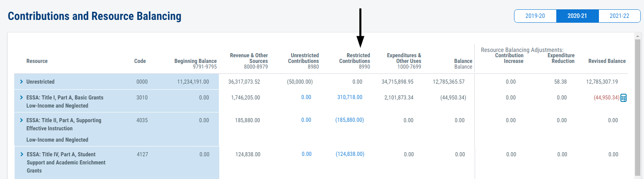Click revenue value 185,880.00
This screenshot has width=644, height=179.
248,120
